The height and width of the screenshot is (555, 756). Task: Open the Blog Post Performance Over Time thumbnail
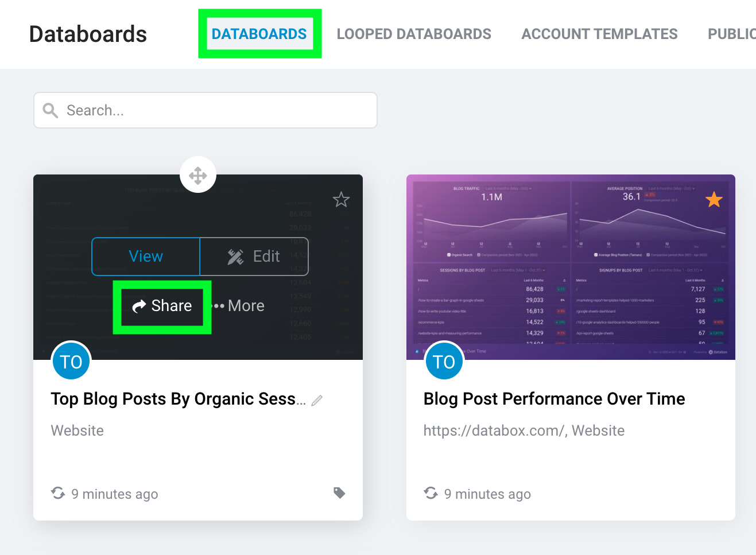tap(571, 267)
